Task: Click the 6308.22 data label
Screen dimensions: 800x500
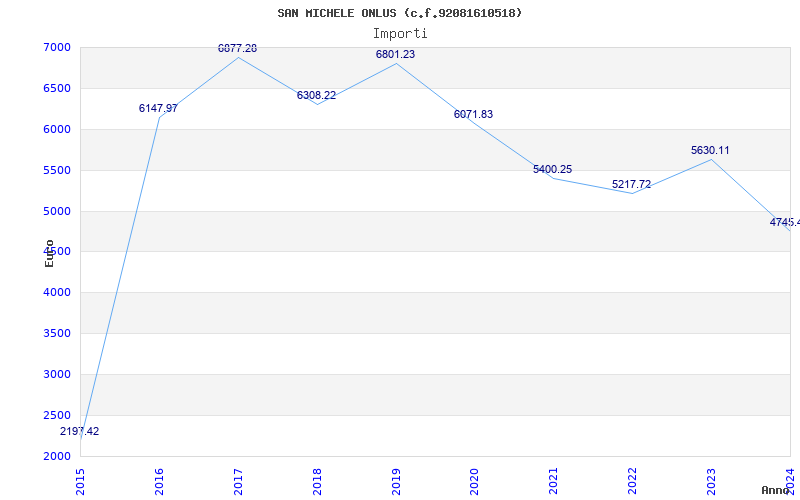Action: pos(316,95)
